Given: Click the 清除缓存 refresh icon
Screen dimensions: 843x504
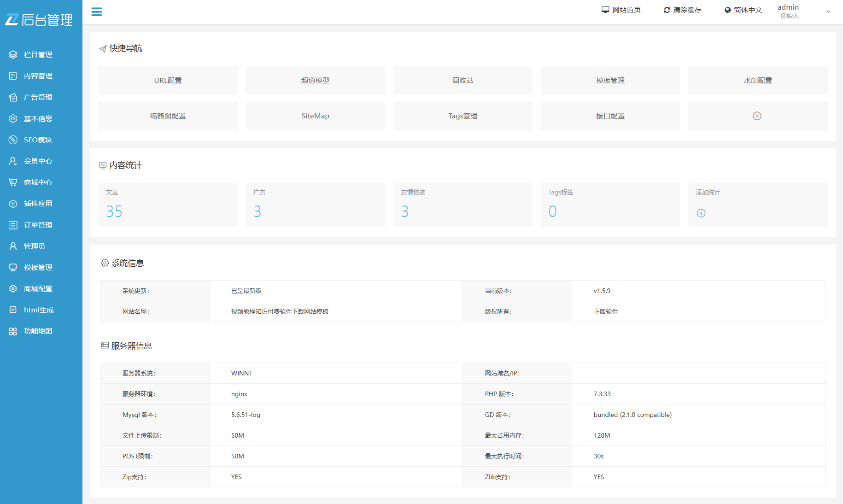Looking at the screenshot, I should pyautogui.click(x=667, y=10).
